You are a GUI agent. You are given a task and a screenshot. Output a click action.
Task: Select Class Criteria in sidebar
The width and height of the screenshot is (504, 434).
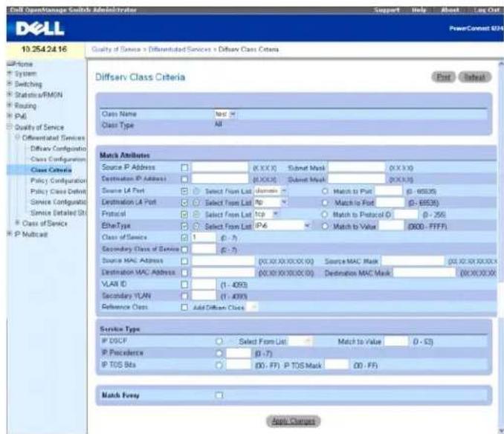51,169
